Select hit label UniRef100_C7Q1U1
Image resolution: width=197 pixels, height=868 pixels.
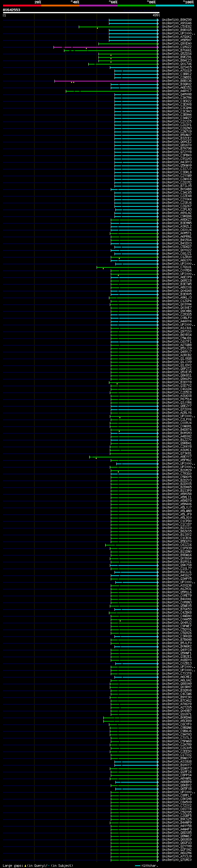point(177,267)
